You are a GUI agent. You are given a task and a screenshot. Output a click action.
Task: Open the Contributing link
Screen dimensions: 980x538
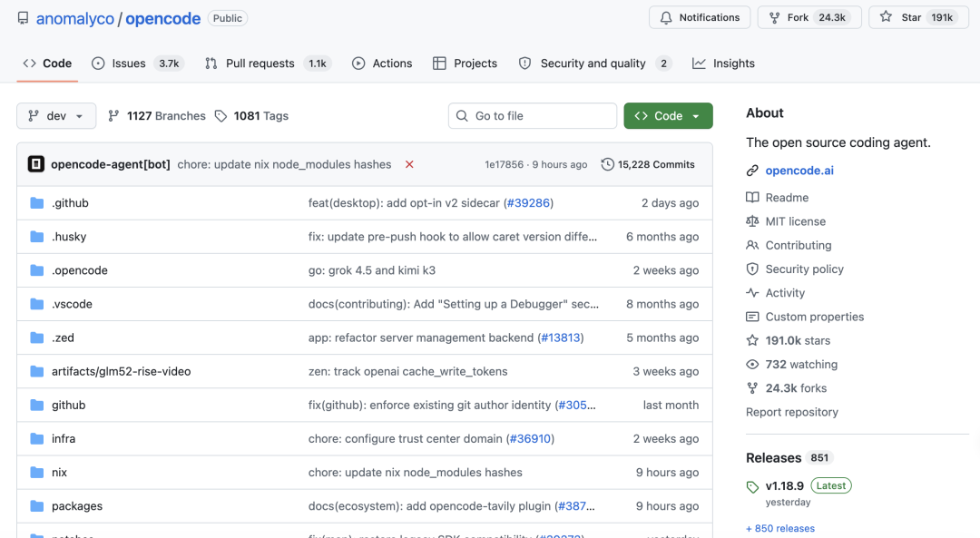[x=799, y=246]
